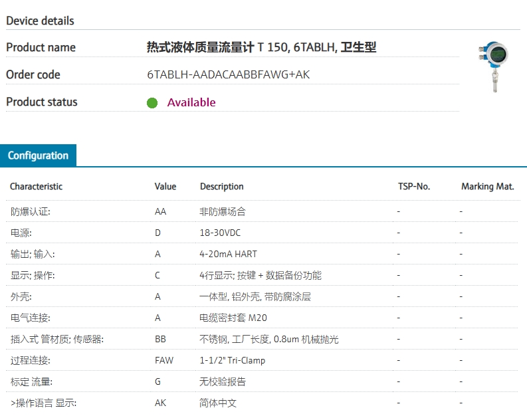Select 插入式 管材质; 传感器 label
Image resolution: width=527 pixels, height=420 pixels.
click(57, 340)
